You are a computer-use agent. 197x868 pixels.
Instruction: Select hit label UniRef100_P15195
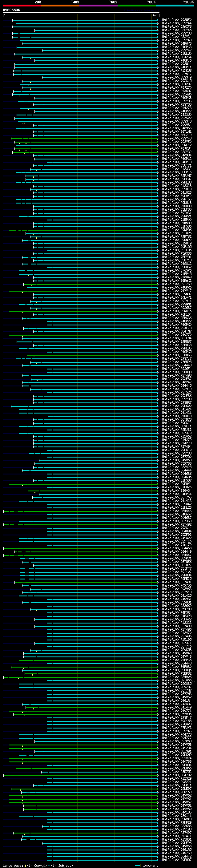coord(177,640)
